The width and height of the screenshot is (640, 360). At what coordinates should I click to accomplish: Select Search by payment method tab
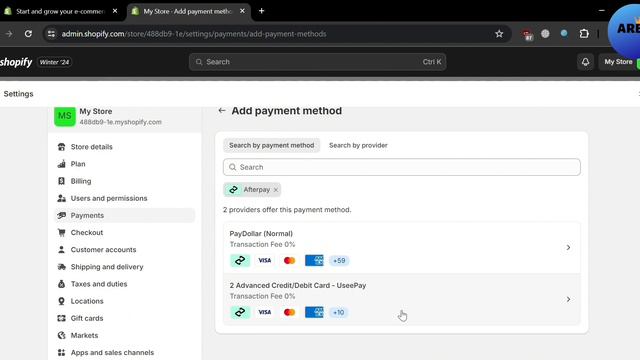[x=271, y=145]
